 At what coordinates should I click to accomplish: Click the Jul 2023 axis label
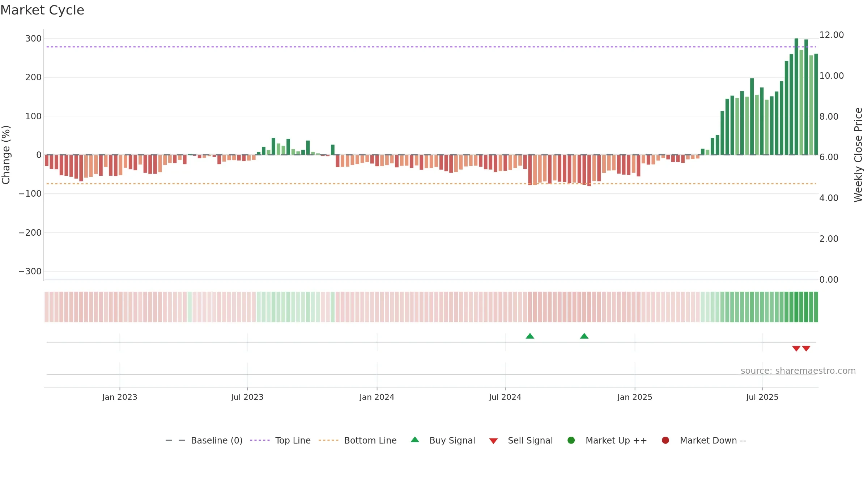click(x=247, y=397)
